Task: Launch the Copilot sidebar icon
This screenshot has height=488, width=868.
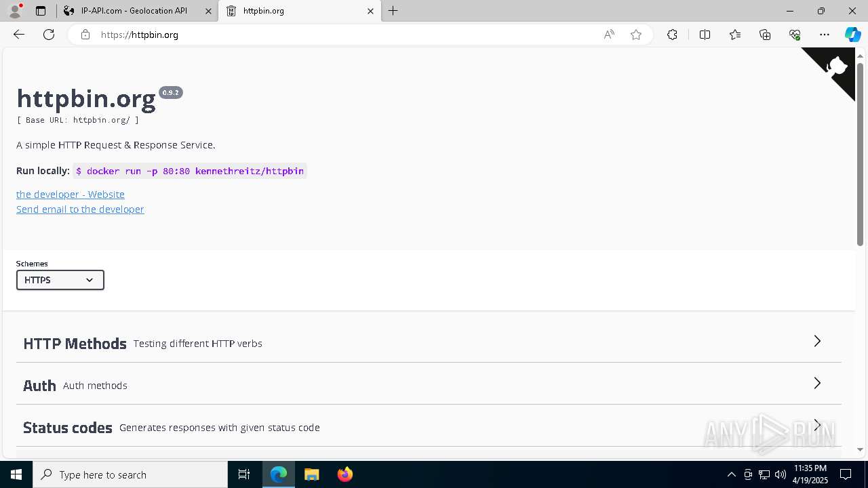Action: pos(852,35)
